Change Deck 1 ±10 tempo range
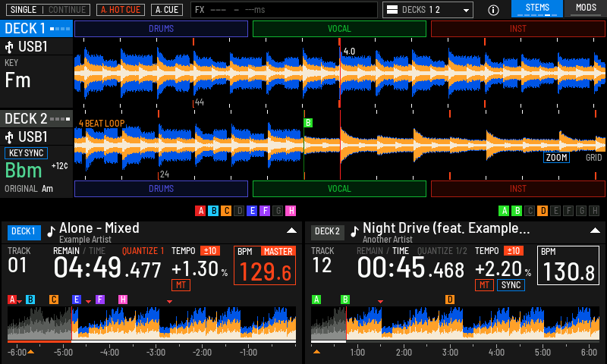The width and height of the screenshot is (607, 364). point(210,251)
